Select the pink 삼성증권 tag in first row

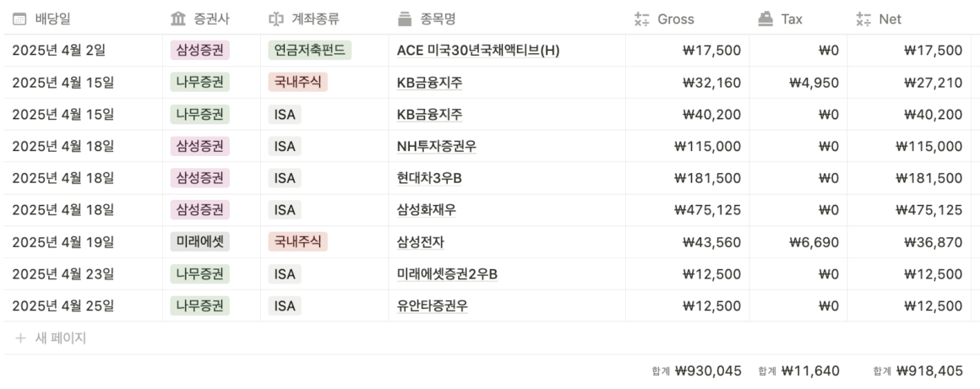pos(200,51)
